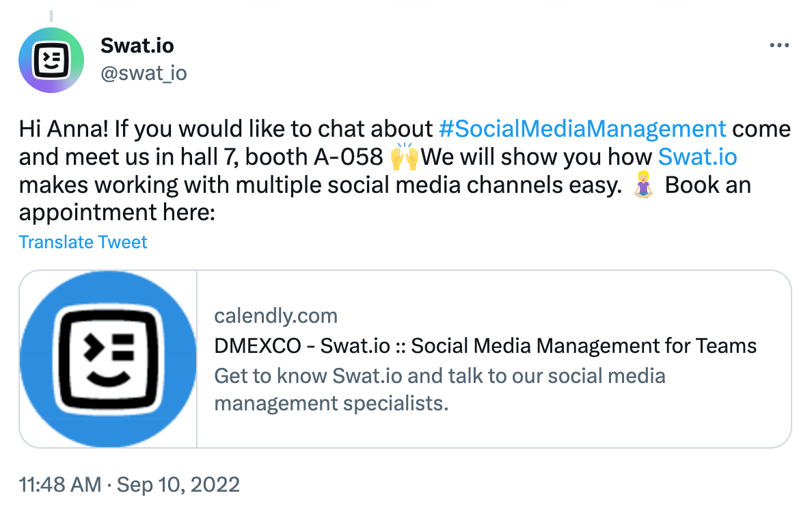Click the Swat.io logo in link card

click(108, 359)
